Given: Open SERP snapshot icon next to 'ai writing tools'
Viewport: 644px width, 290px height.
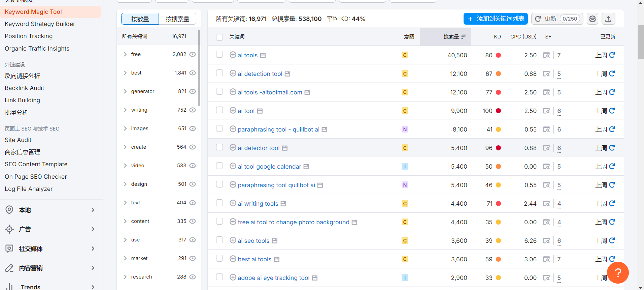Looking at the screenshot, I should 283,204.
